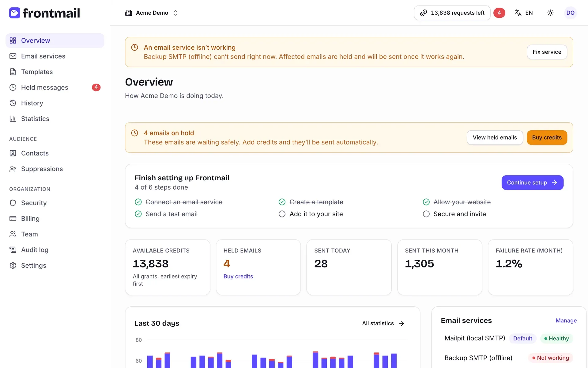Toggle the Send a test email step check
Viewport: 588px width, 368px height.
point(138,214)
